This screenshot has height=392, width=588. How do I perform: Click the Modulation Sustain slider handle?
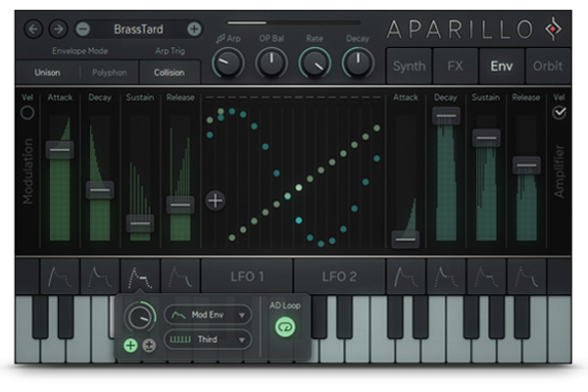tap(140, 223)
